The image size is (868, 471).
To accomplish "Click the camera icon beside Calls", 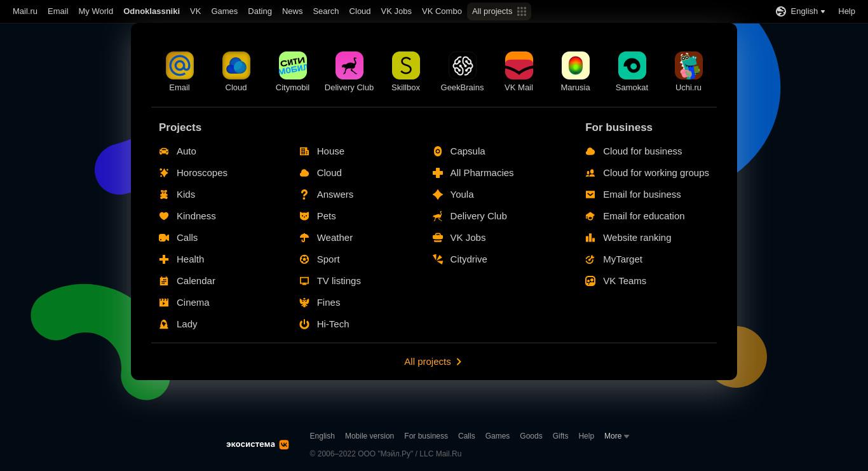I will tap(164, 238).
